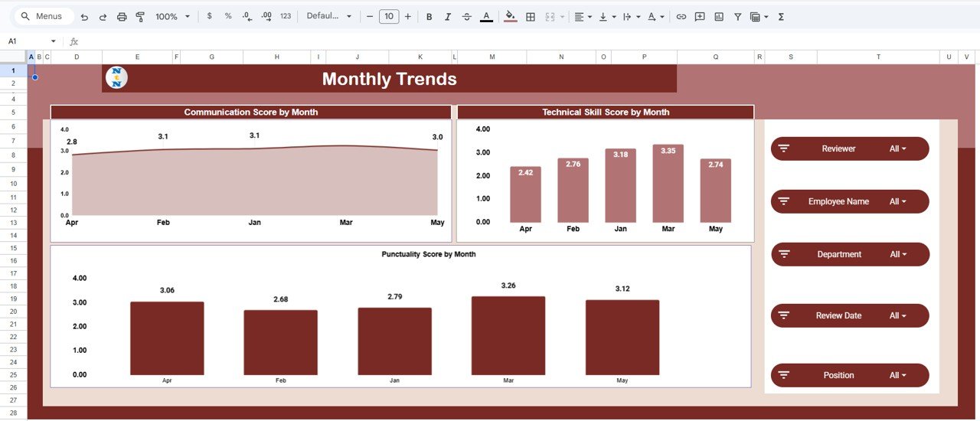Open the horizontal align dropdown
This screenshot has height=421, width=980.
click(x=583, y=16)
